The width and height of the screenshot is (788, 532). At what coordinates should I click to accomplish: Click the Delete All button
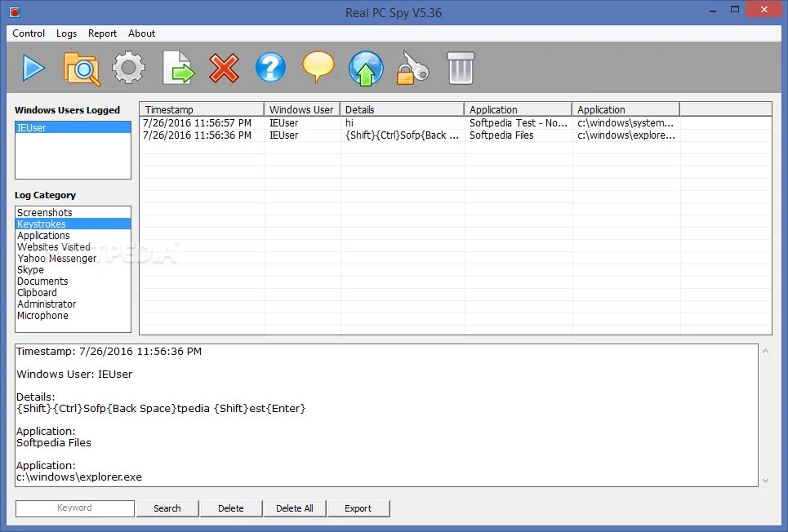(295, 508)
